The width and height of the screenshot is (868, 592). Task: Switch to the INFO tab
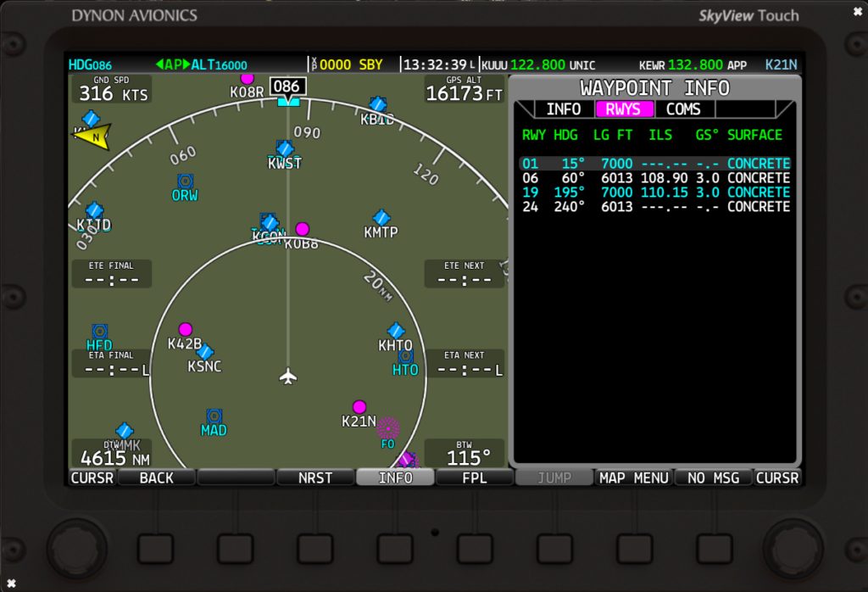(x=563, y=109)
